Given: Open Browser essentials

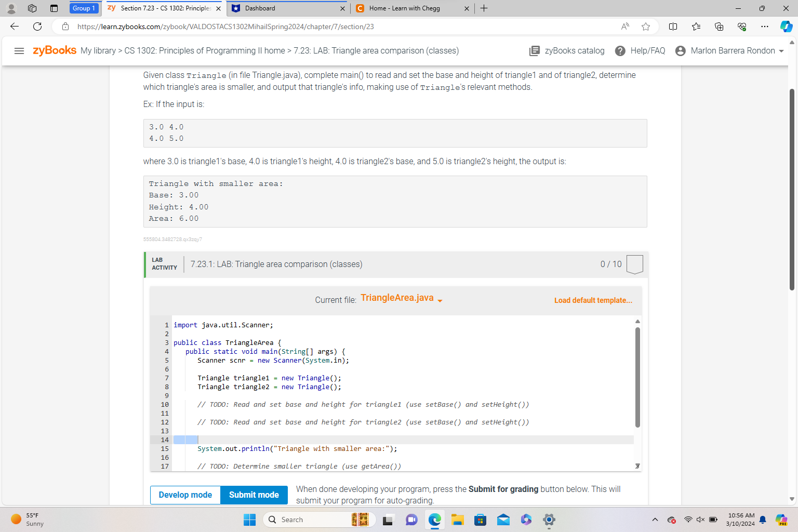Looking at the screenshot, I should coord(741,26).
